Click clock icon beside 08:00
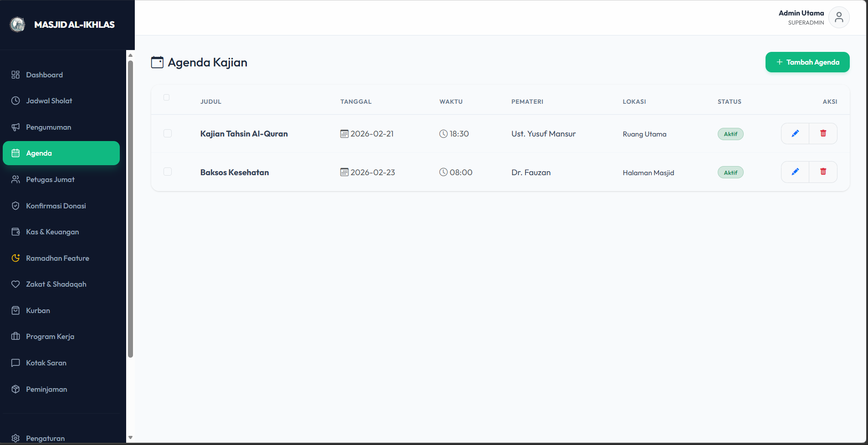 [x=444, y=172]
